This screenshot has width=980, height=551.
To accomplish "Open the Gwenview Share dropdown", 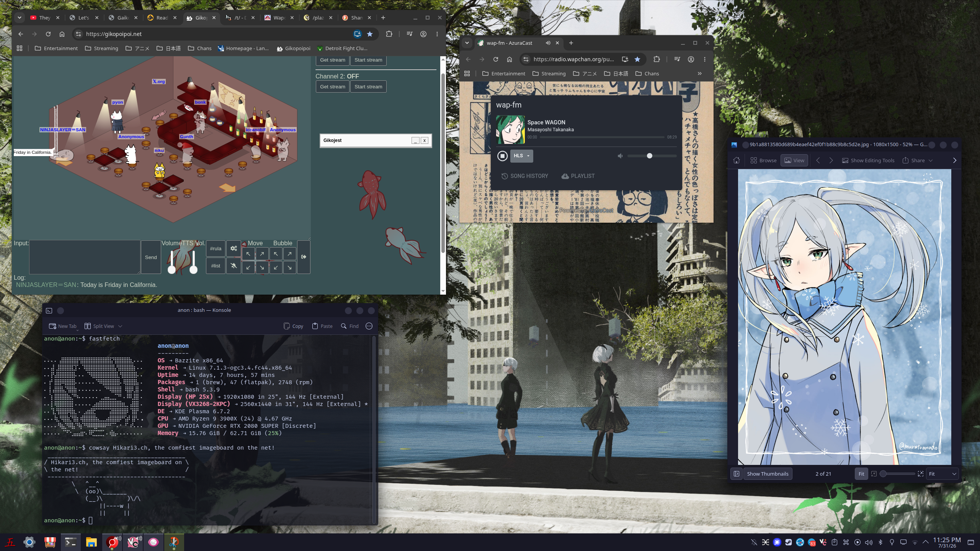I will pos(917,160).
